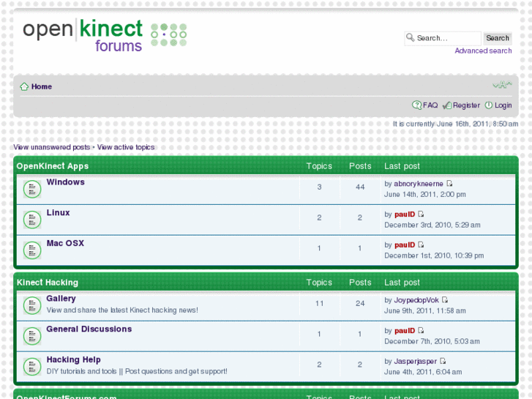This screenshot has width=532, height=399.
Task: Click the Login power icon
Action: [488, 105]
